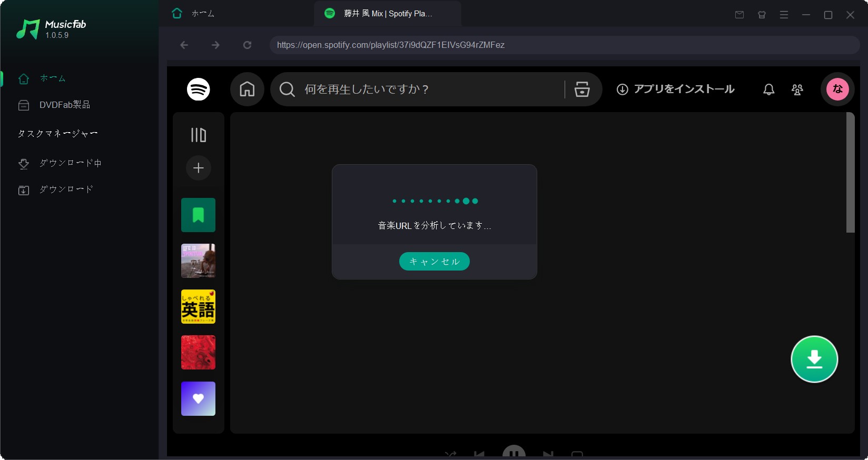Open the Spotify browse icon
This screenshot has height=460, width=868.
tap(582, 89)
